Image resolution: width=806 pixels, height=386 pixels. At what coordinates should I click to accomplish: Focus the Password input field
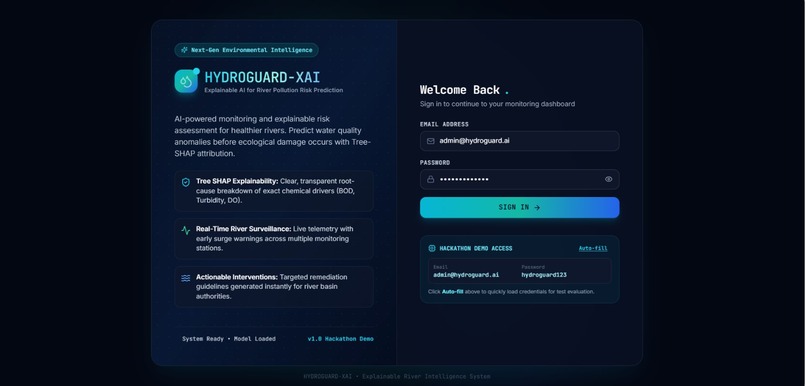click(x=520, y=179)
